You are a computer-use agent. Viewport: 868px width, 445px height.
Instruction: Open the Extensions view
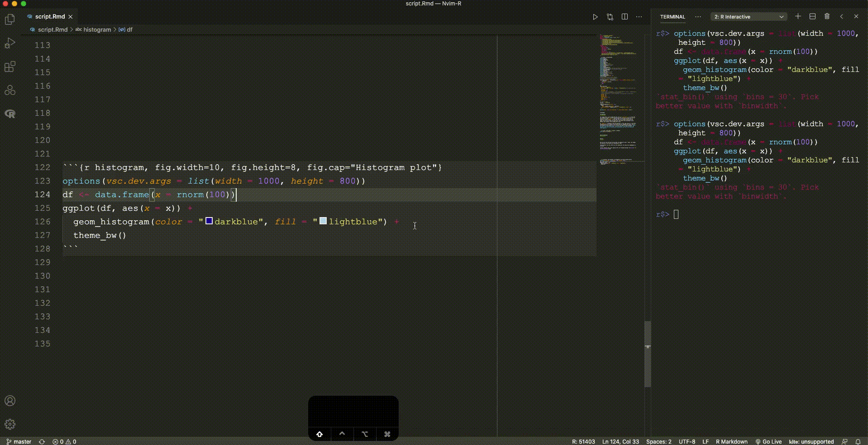(10, 67)
